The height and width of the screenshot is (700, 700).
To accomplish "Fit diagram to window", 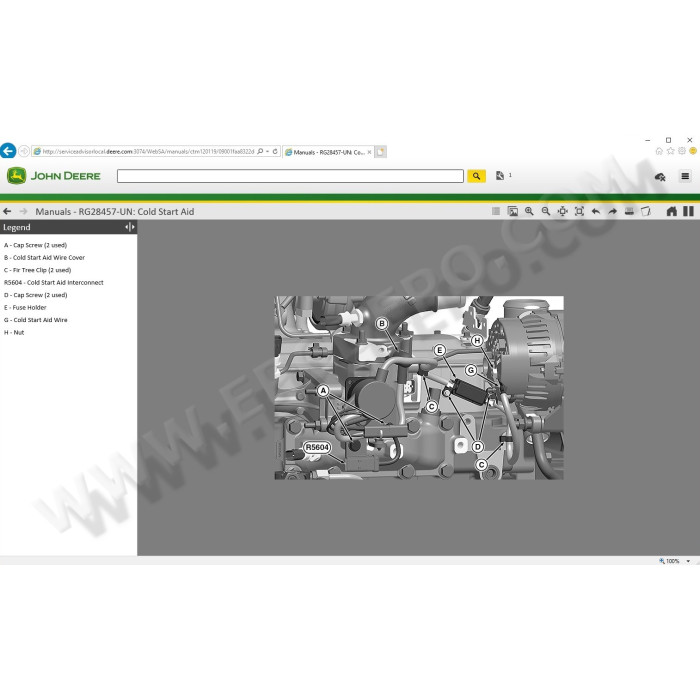I will (579, 211).
